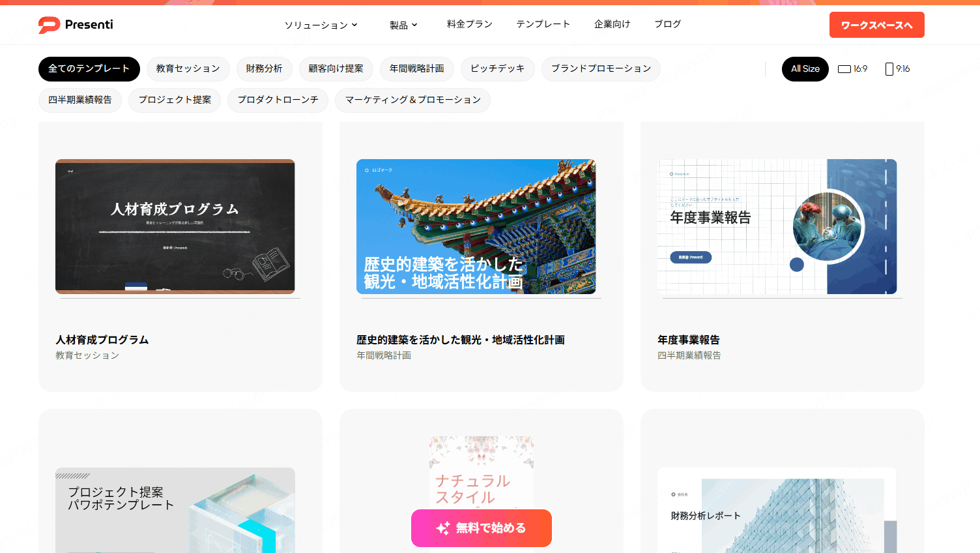Select the 四半期業績報告 filter chip

(x=80, y=100)
